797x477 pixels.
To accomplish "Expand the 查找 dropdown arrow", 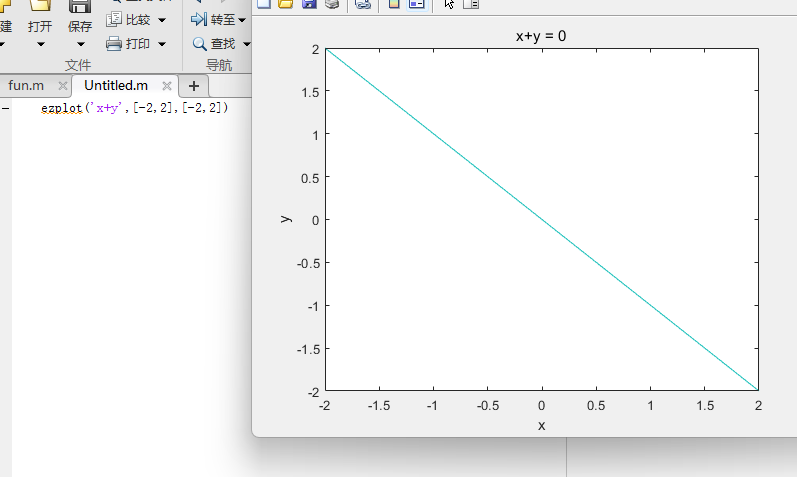I will coord(247,44).
